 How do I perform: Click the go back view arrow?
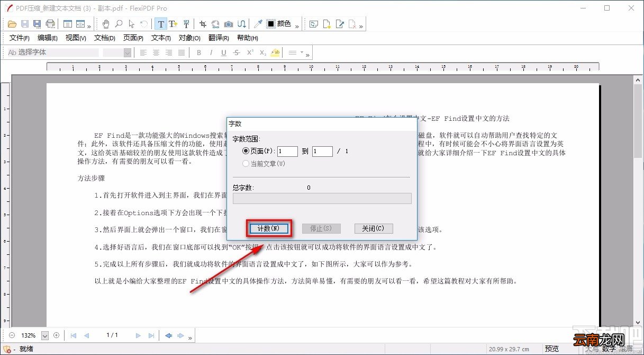click(168, 335)
